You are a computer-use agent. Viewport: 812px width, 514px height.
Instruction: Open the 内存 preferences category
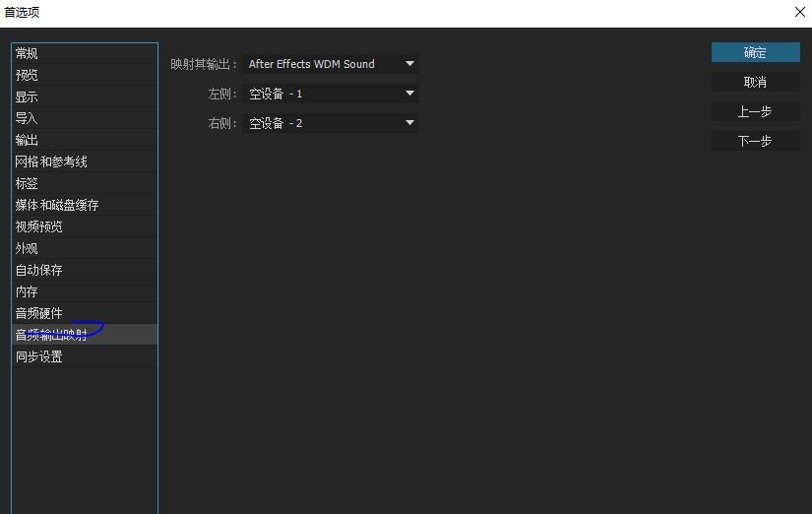pos(85,291)
